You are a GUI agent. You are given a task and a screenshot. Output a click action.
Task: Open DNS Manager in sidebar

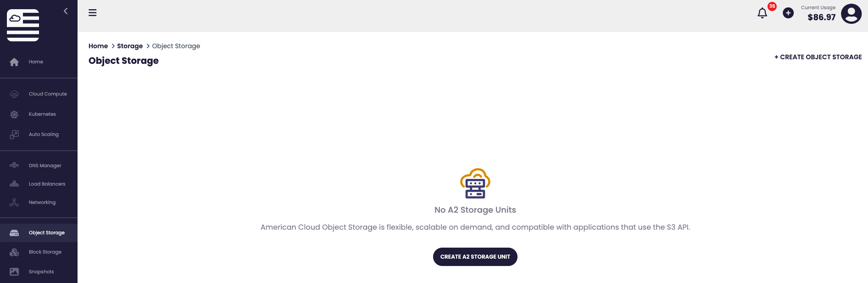(45, 165)
